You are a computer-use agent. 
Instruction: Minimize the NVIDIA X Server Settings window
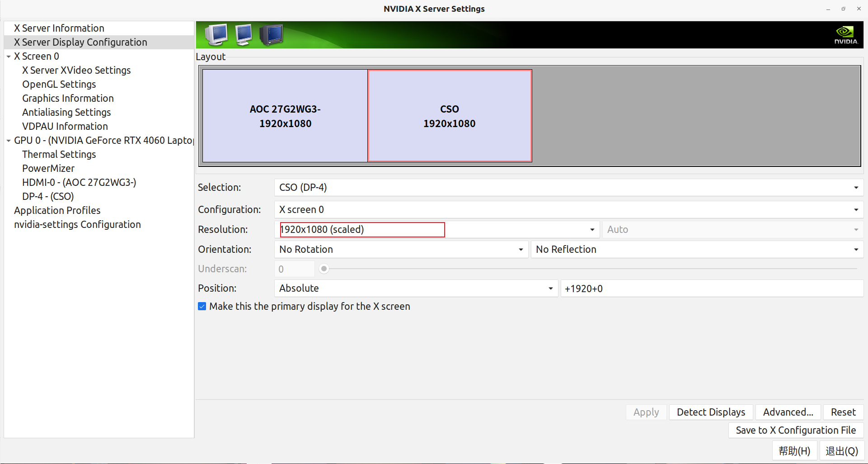828,9
